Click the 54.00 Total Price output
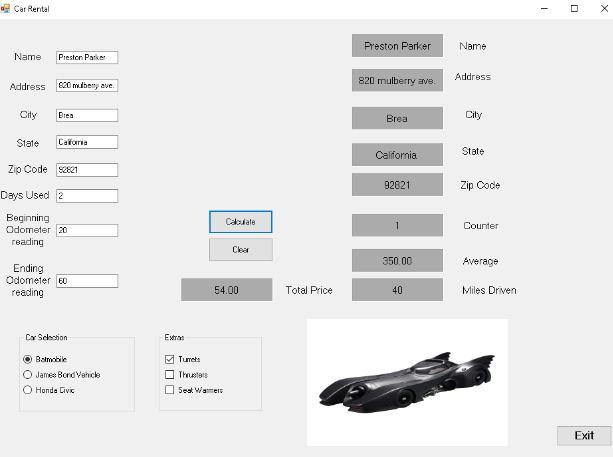Image resolution: width=613 pixels, height=457 pixels. pos(226,290)
